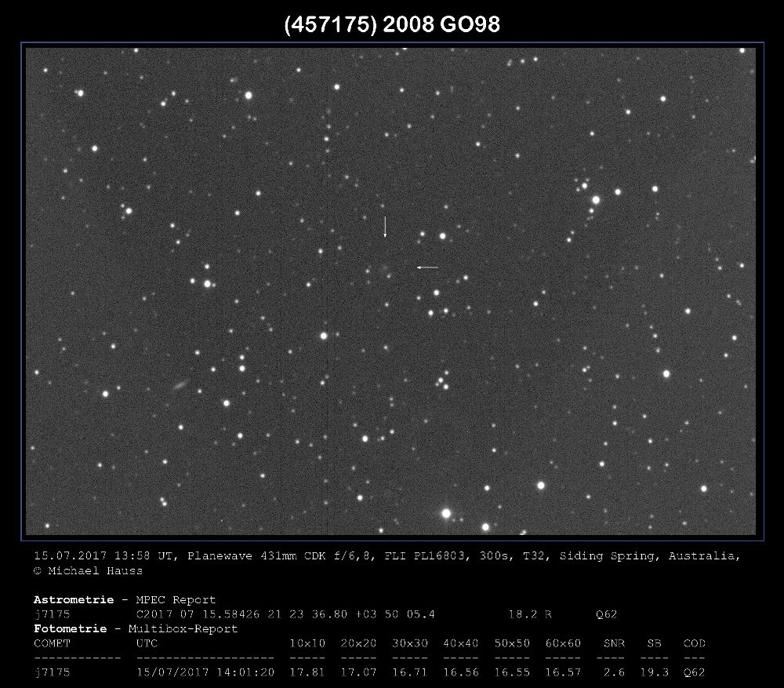The height and width of the screenshot is (688, 784).
Task: Click the faint object between the two arrows
Action: (385, 268)
